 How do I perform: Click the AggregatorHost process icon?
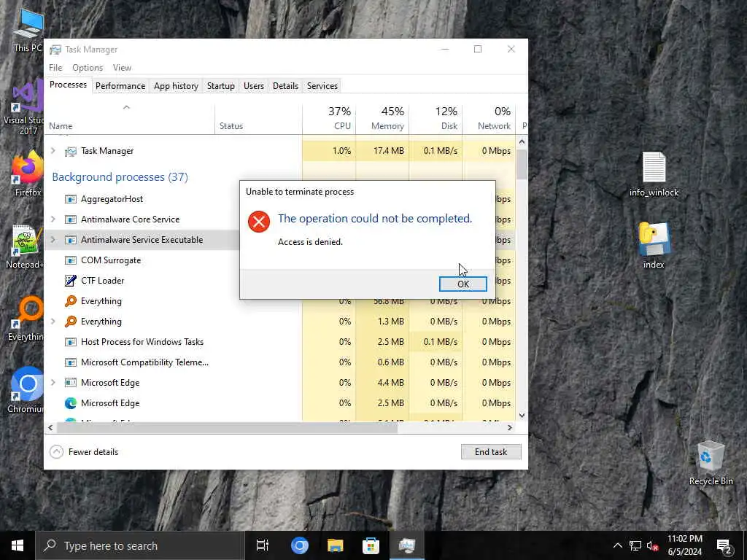(71, 198)
